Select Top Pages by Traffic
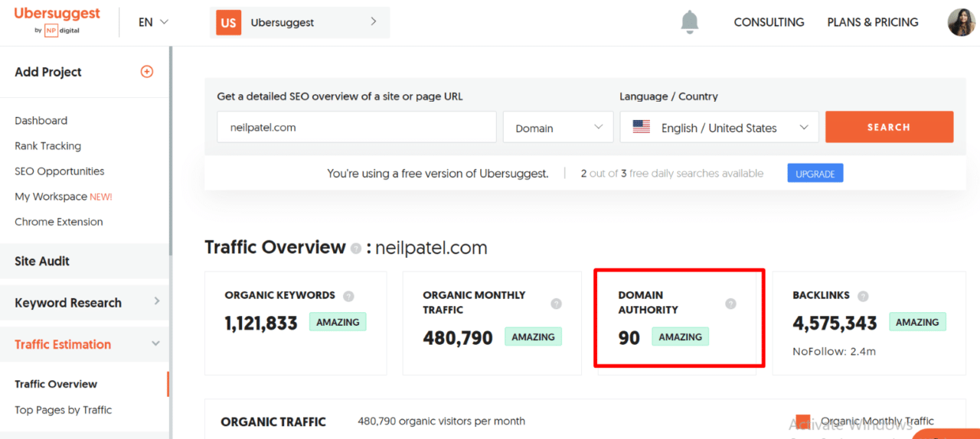This screenshot has width=980, height=439. [64, 410]
